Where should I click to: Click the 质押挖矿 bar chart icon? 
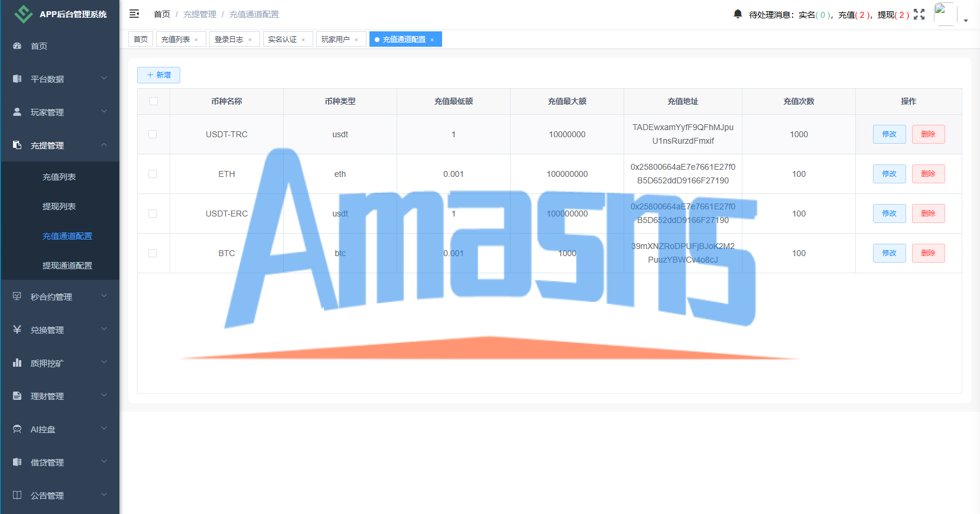(x=17, y=363)
